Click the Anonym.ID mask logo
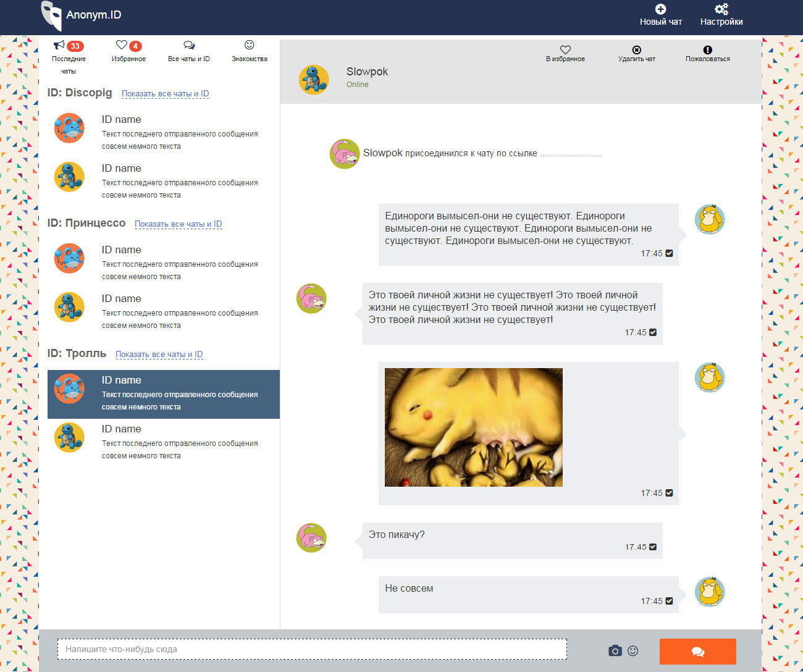Viewport: 803px width, 672px height. 51,15
